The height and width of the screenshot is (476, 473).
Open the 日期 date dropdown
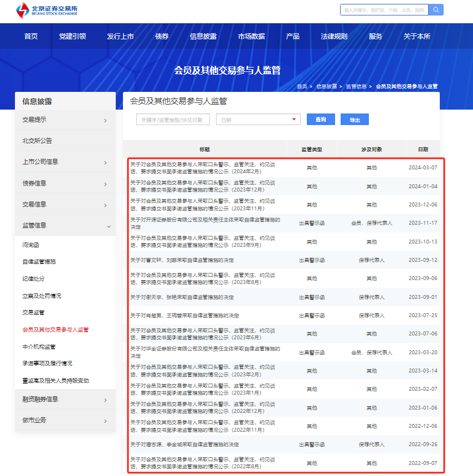point(258,120)
